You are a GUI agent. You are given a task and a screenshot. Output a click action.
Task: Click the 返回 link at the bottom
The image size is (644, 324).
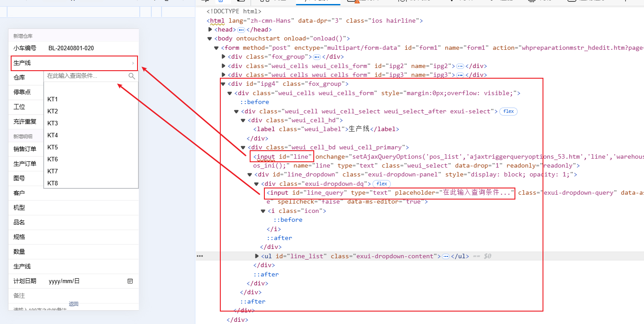pyautogui.click(x=73, y=304)
